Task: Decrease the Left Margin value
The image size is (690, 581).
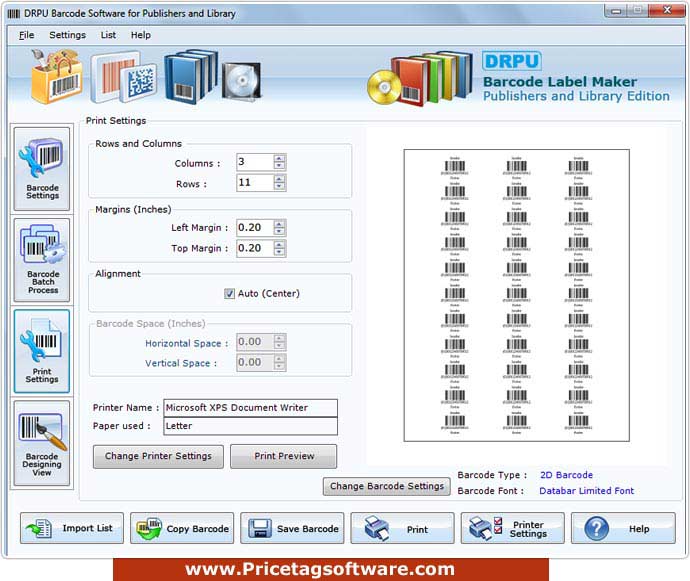Action: tap(279, 232)
